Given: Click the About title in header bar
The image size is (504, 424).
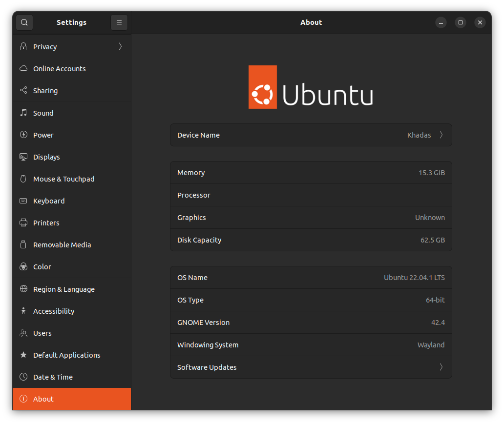Looking at the screenshot, I should (311, 22).
